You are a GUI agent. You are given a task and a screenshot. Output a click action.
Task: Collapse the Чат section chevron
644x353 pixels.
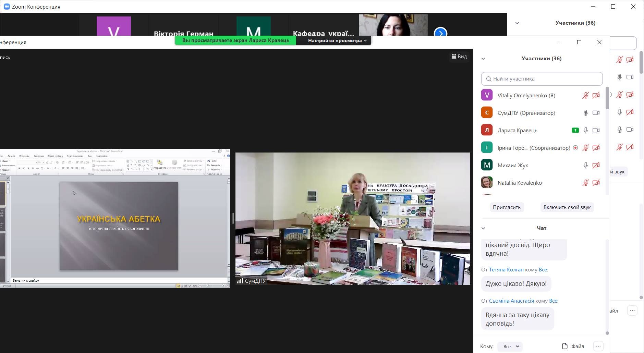483,228
